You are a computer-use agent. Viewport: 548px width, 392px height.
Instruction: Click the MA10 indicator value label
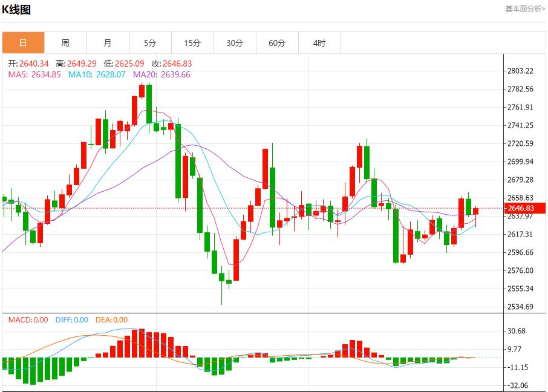tap(97, 74)
